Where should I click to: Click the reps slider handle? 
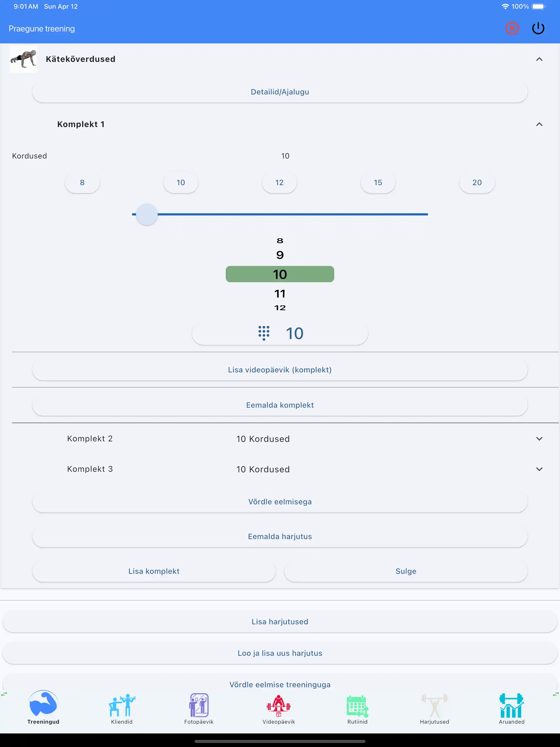click(x=147, y=214)
